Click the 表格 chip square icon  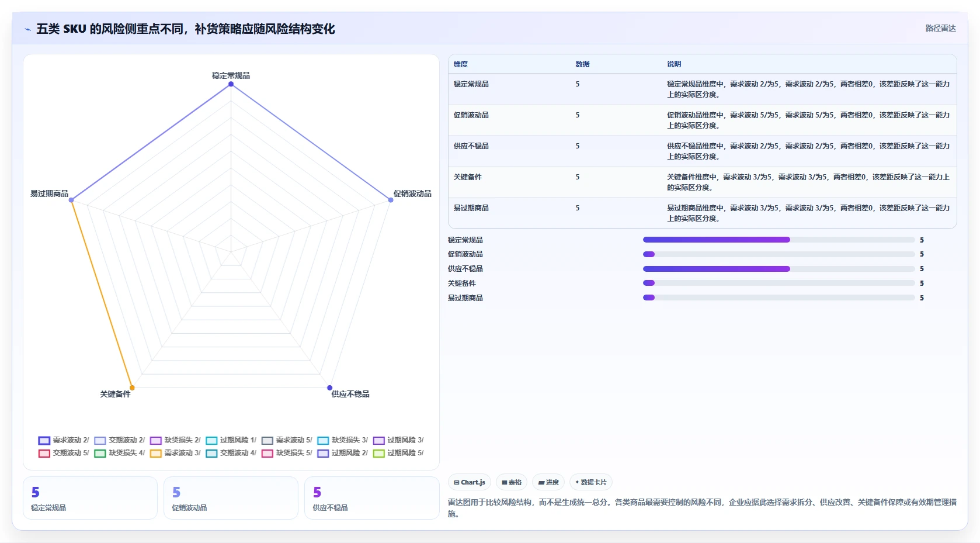click(505, 483)
